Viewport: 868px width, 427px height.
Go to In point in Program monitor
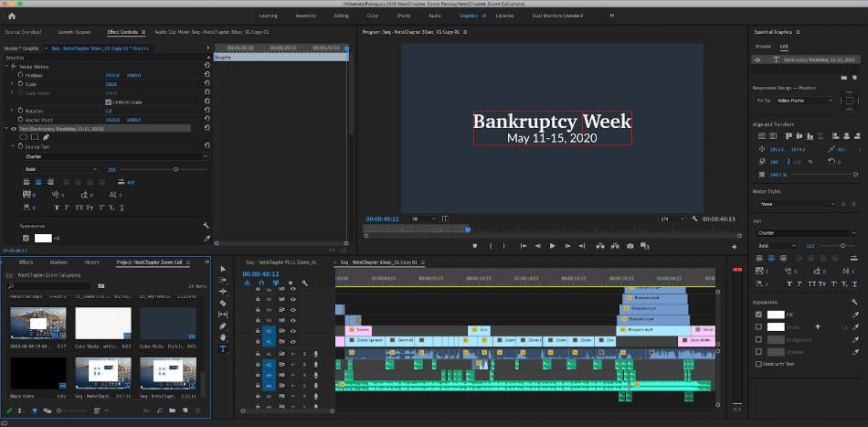[524, 246]
